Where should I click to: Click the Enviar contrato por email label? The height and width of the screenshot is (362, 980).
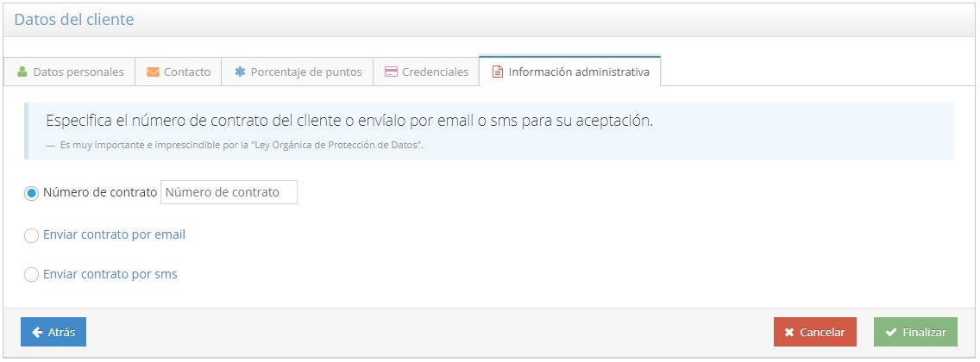pos(114,234)
